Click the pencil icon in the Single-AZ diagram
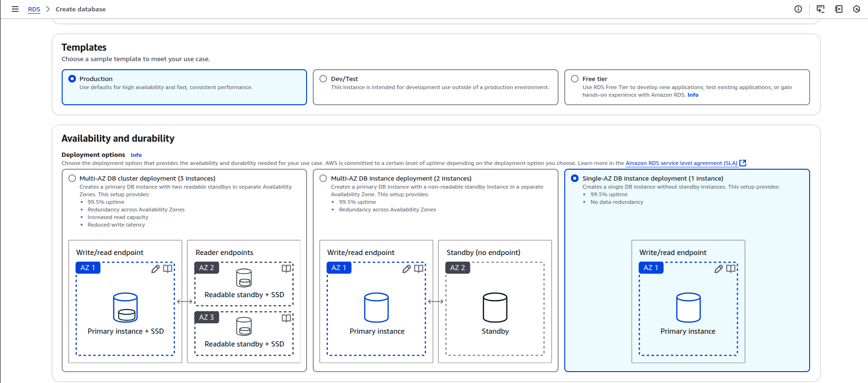 click(x=719, y=269)
